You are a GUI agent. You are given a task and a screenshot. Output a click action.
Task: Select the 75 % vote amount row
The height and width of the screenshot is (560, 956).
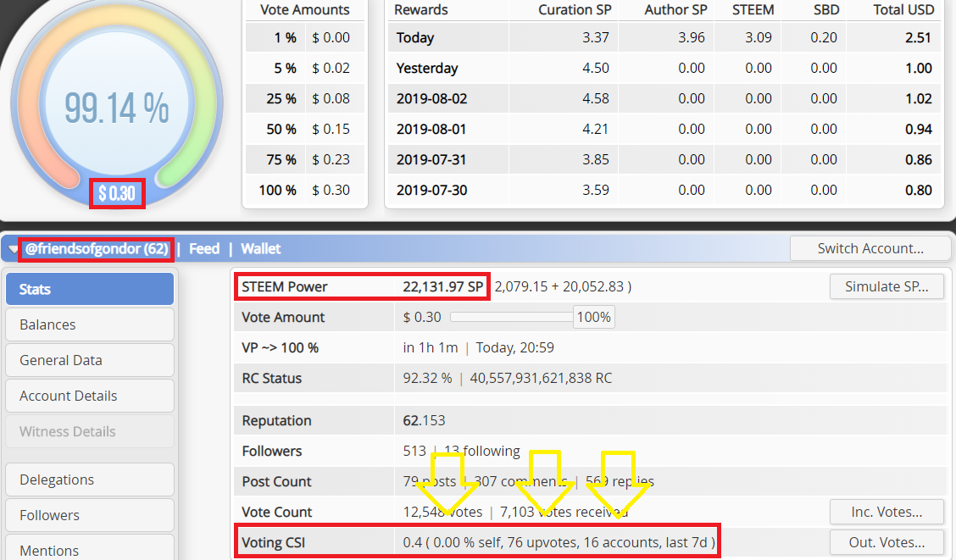tap(305, 159)
